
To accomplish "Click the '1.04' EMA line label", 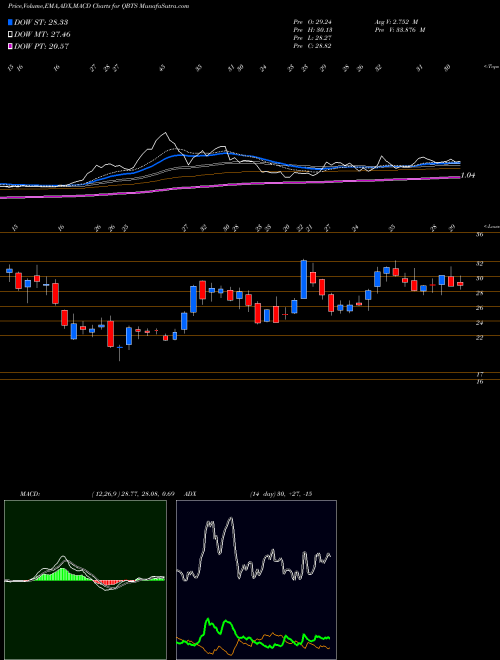I will [x=468, y=176].
